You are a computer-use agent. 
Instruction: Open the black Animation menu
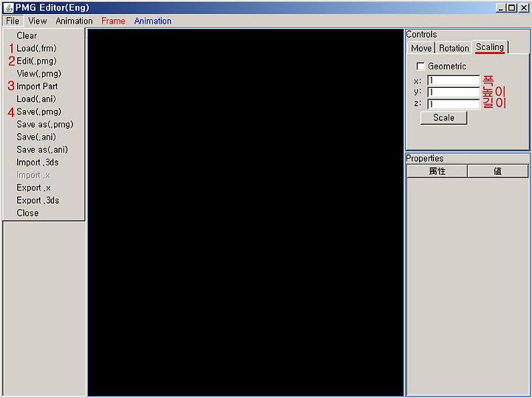(x=74, y=21)
